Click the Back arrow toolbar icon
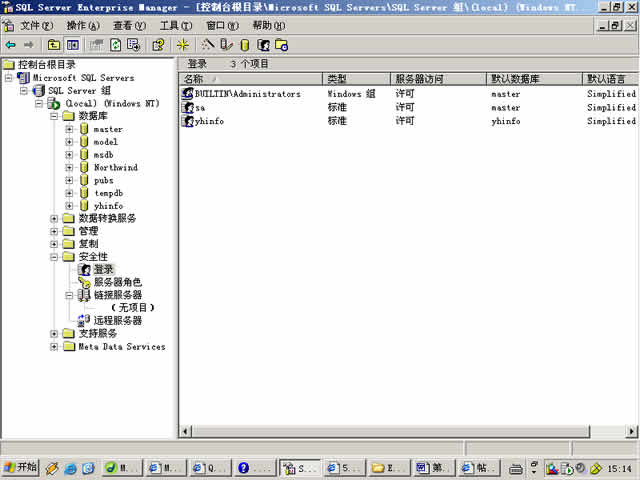 [11, 44]
